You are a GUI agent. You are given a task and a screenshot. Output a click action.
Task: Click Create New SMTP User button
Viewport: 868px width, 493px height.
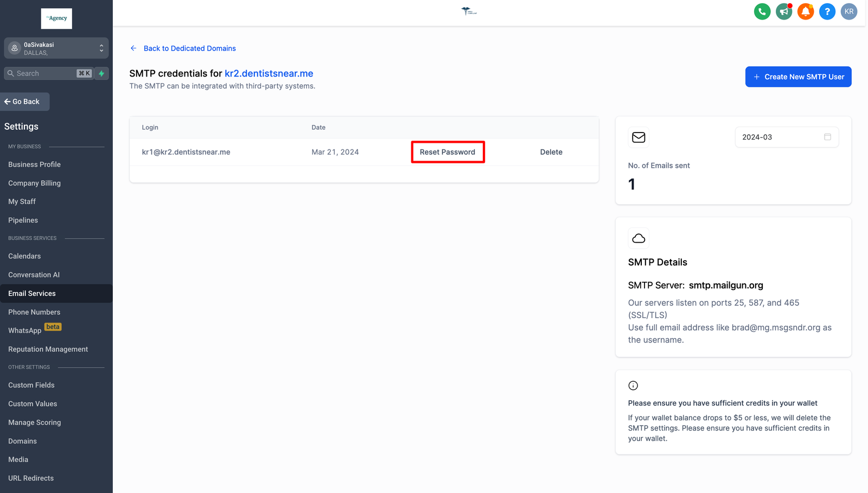[x=798, y=77]
